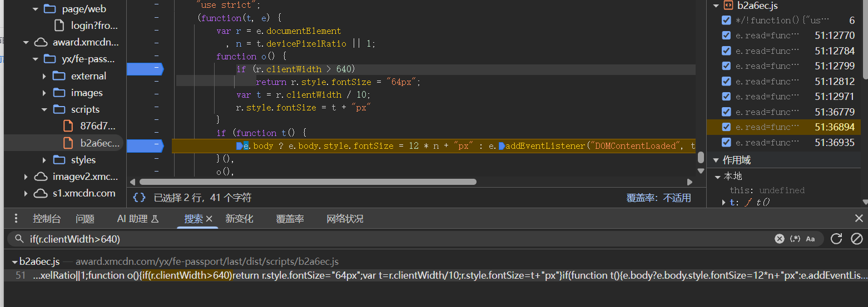Click the b2a6ec script file icon

68,143
